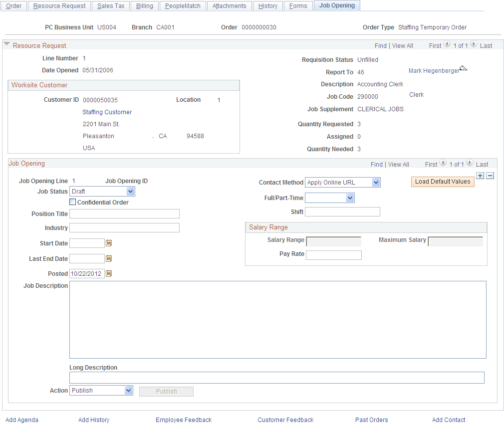Open the Add History link
Screen dimensions: 504x427
(94, 420)
